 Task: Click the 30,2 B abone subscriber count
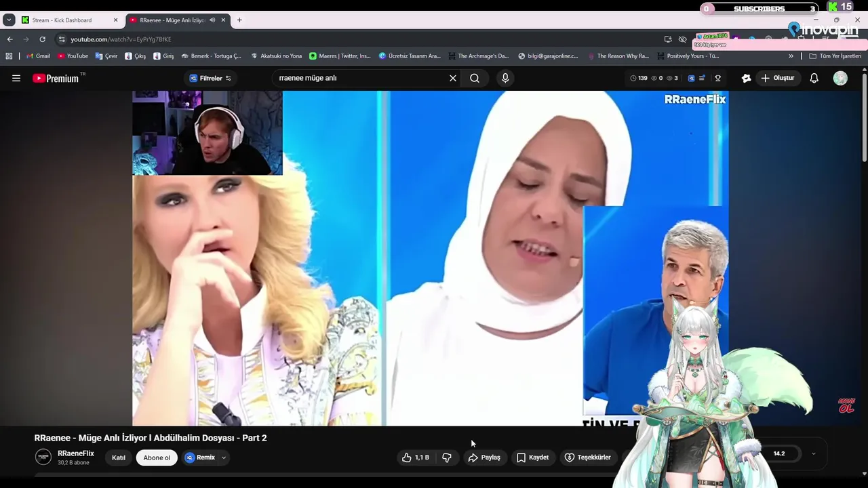[x=73, y=463]
